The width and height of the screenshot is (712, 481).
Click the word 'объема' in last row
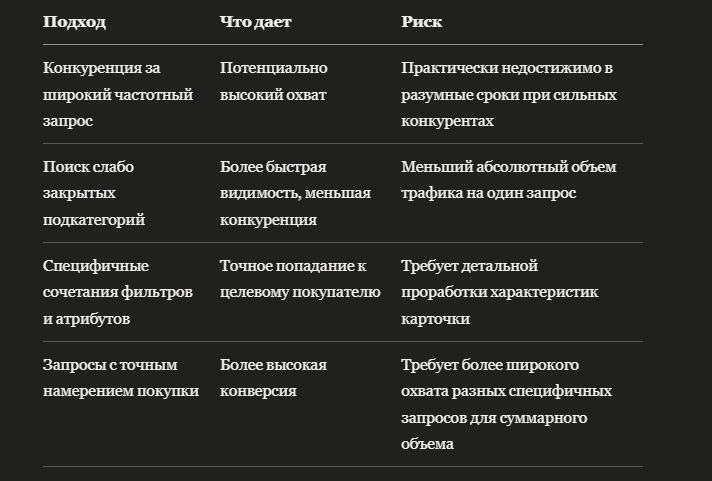427,444
